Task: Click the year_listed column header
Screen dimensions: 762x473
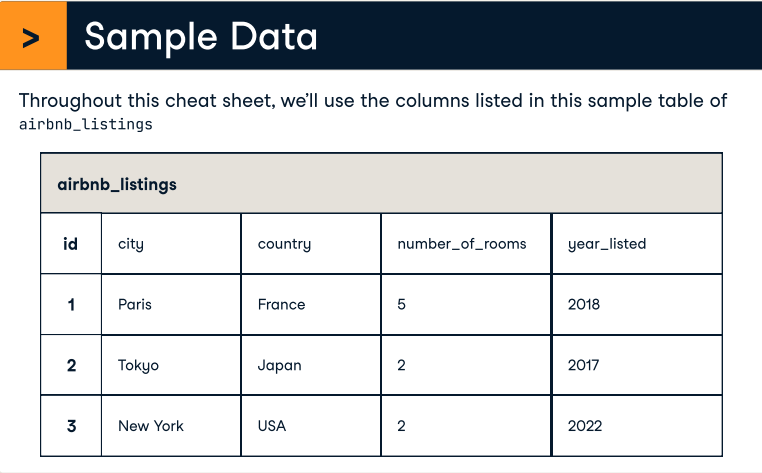Action: click(607, 244)
